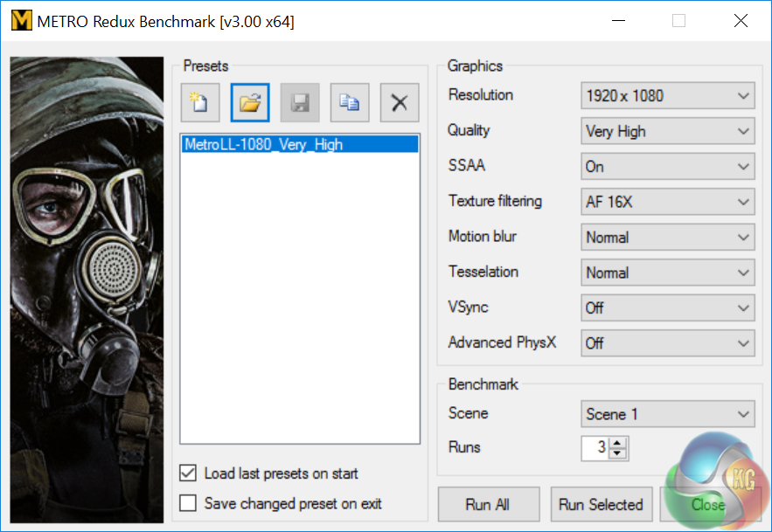Delete the selected preset
This screenshot has height=532, width=772.
400,103
